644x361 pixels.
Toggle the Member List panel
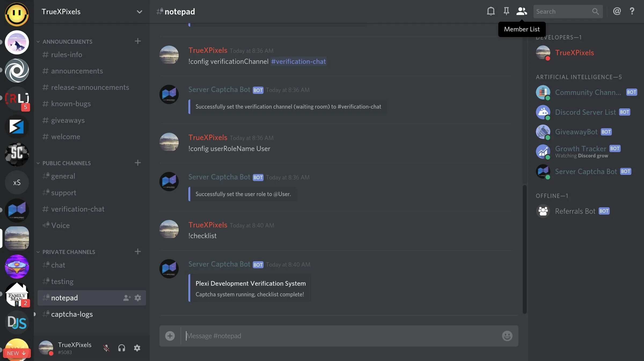click(521, 11)
